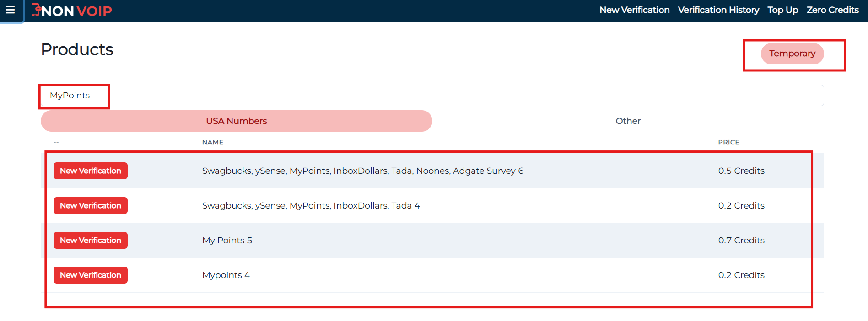Select the 'My Points 5' product name
This screenshot has width=868, height=321.
pos(227,240)
